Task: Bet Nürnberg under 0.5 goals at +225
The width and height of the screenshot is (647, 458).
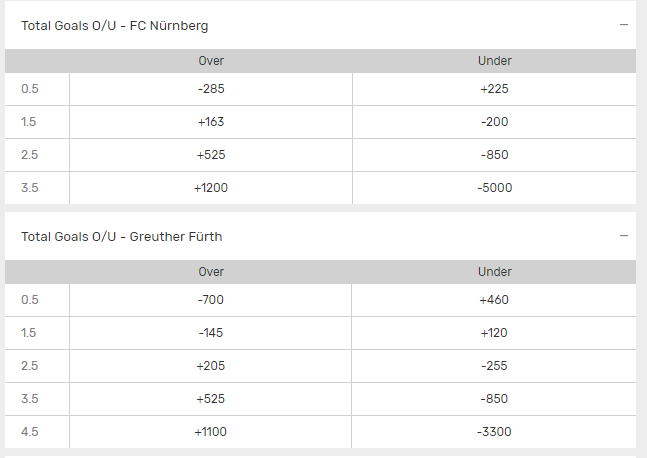Action: point(494,88)
